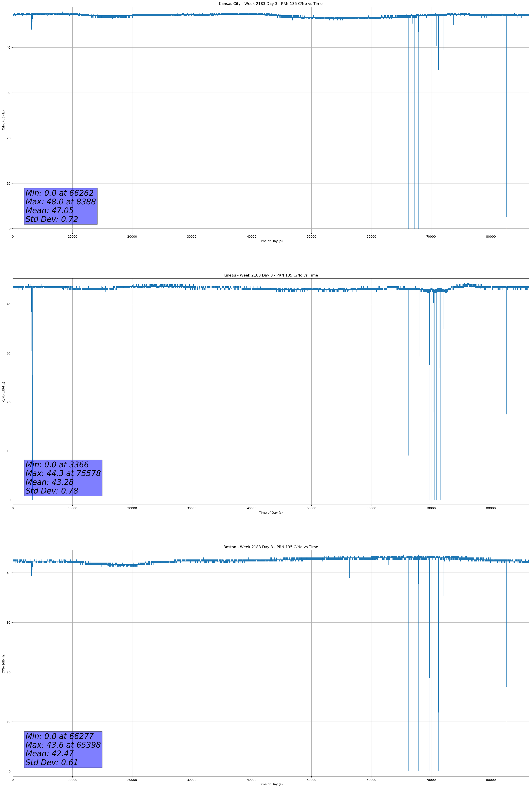Image resolution: width=532 pixels, height=788 pixels.
Task: Click the 30000 x-axis tick under the Boston plot
Action: [x=192, y=780]
